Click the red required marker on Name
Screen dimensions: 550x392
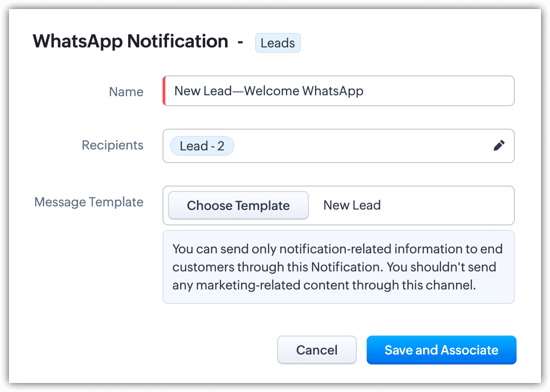pos(164,91)
